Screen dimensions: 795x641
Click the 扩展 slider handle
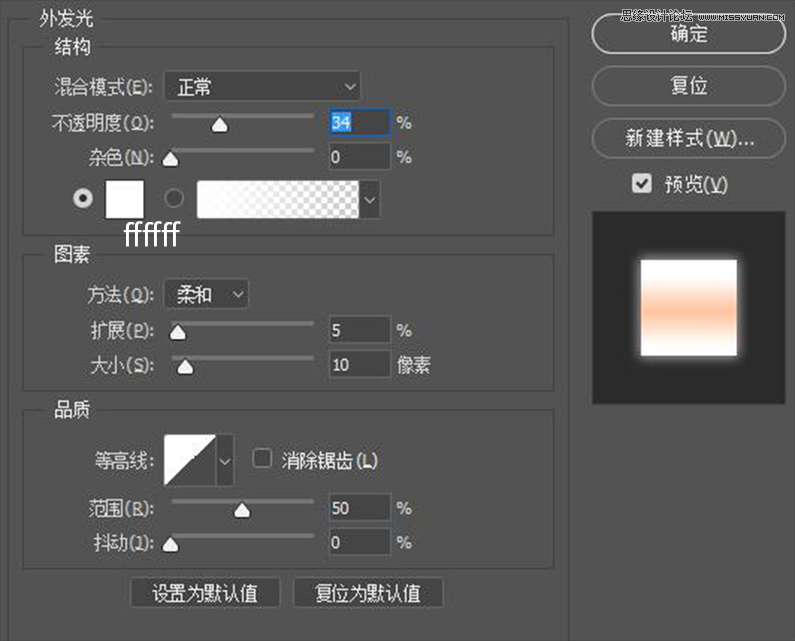click(x=178, y=333)
